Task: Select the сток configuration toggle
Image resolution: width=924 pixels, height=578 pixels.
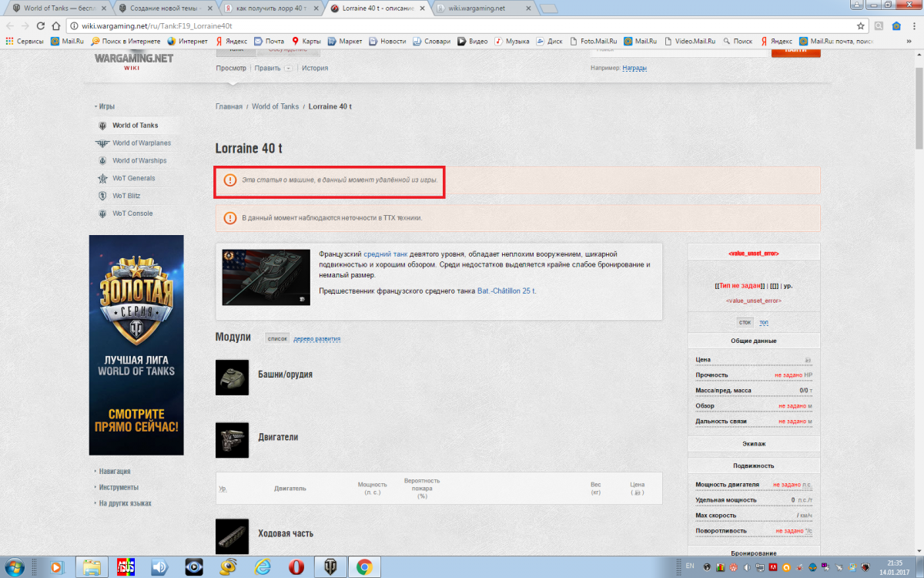Action: click(x=745, y=322)
